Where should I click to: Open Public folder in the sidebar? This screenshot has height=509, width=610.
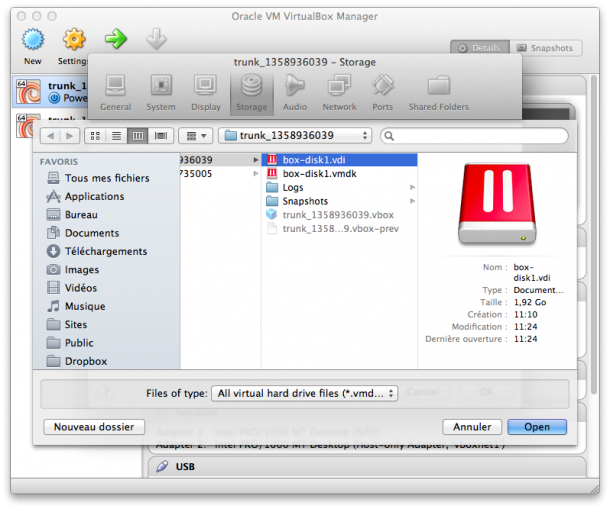pos(70,342)
